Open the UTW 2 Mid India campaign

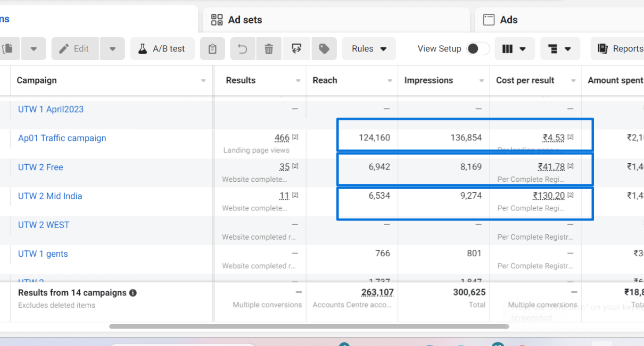(x=50, y=196)
